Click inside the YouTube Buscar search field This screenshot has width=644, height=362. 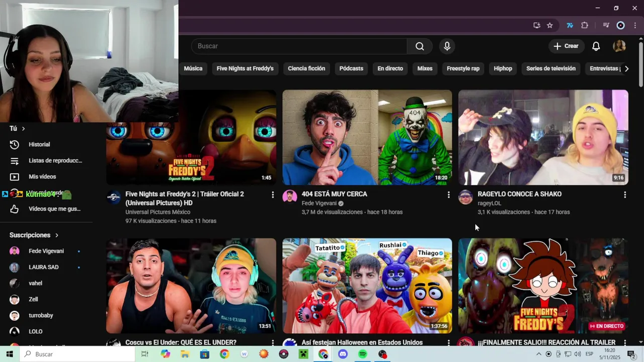[x=299, y=46]
